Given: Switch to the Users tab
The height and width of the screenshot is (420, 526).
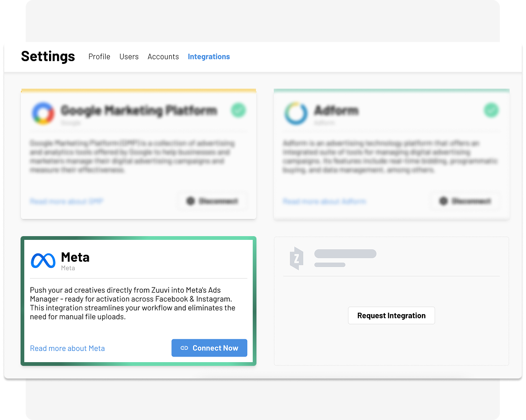Looking at the screenshot, I should tap(129, 56).
